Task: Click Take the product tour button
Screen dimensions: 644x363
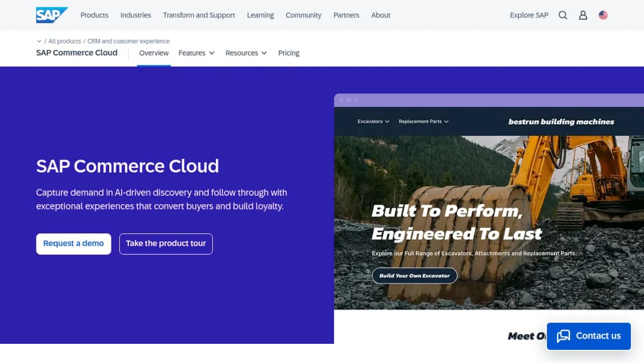Action: tap(166, 244)
